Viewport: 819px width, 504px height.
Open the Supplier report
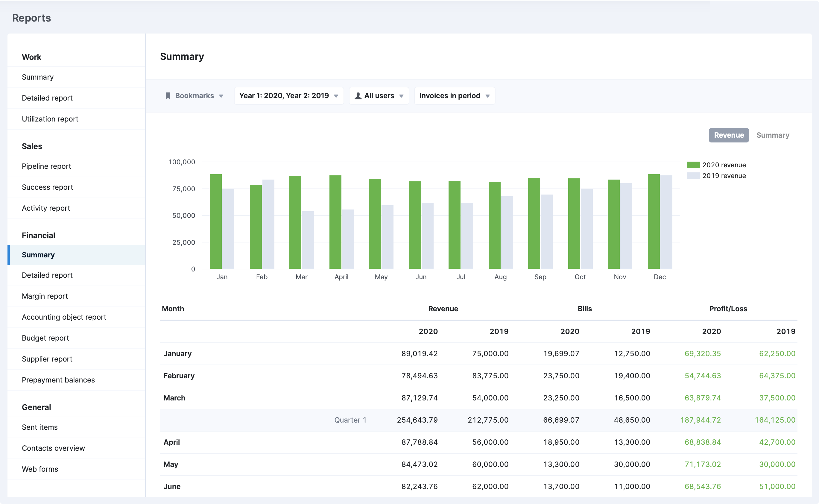point(76,359)
